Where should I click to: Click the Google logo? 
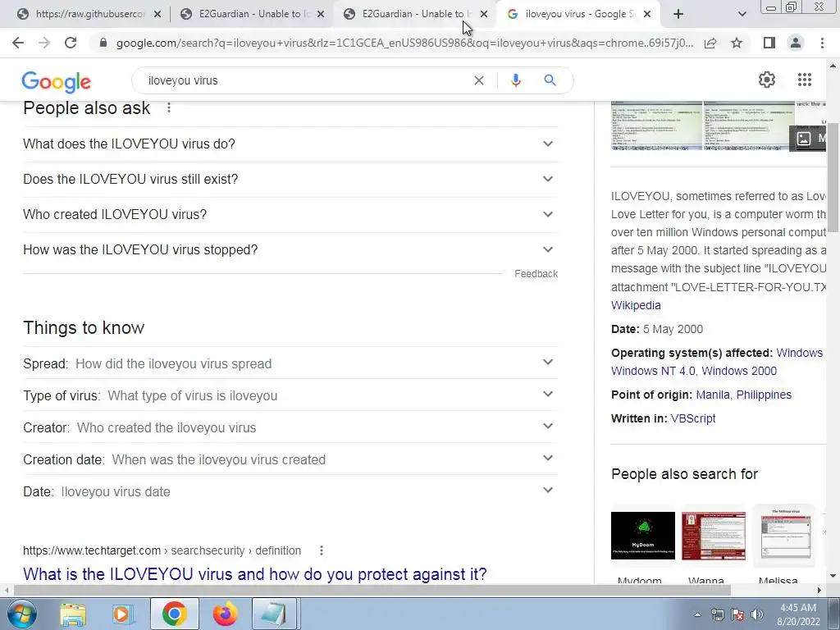57,81
